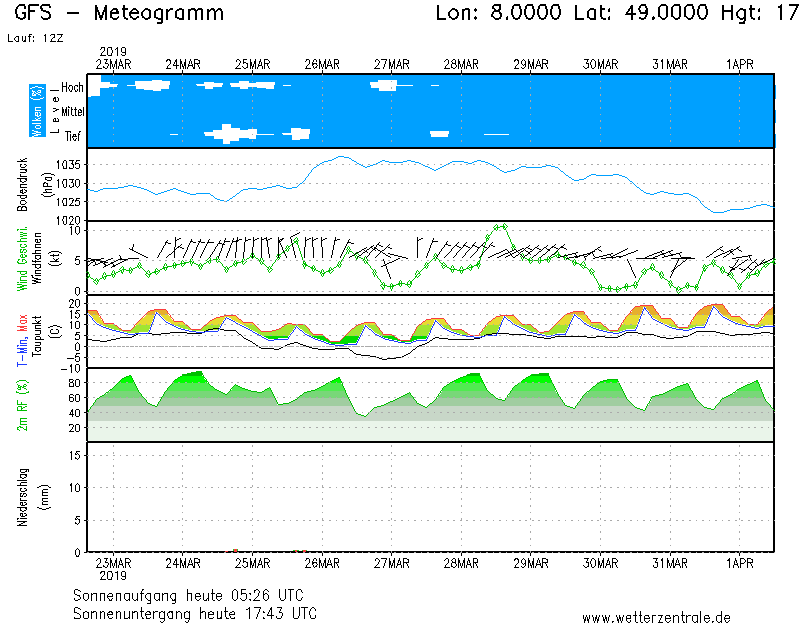Click the Tief cloud level label
The width and height of the screenshot is (800, 625).
pos(74,136)
